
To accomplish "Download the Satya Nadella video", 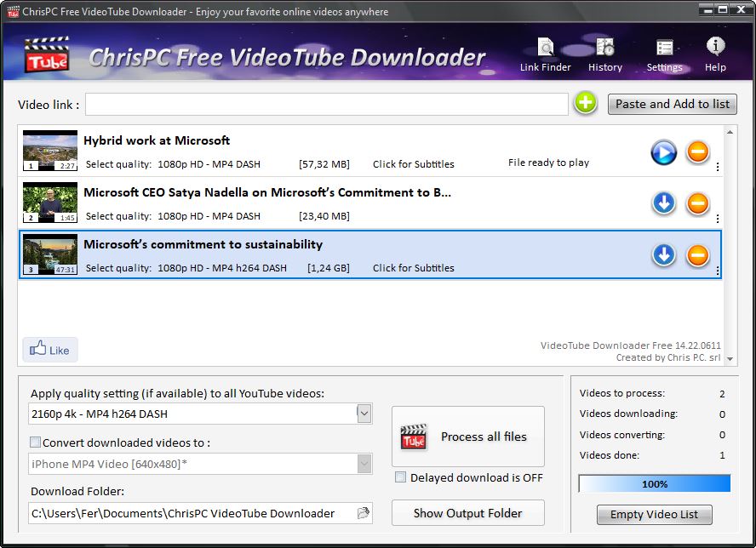I will (663, 203).
